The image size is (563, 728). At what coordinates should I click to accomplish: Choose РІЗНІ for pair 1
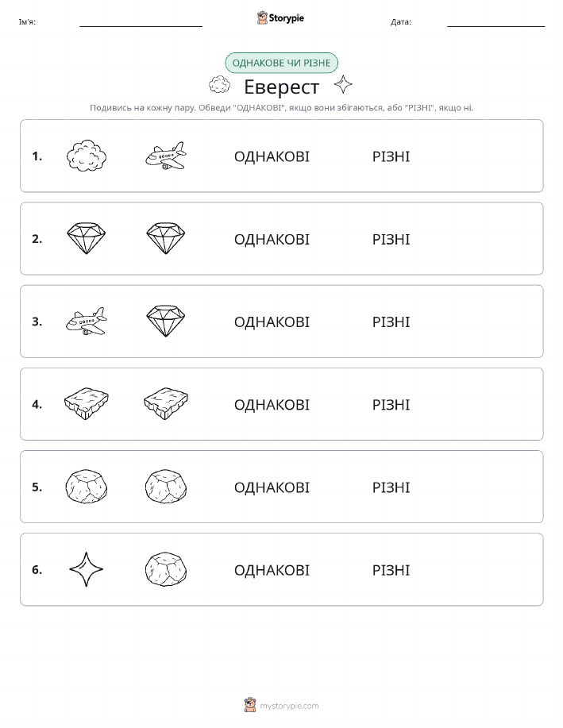pos(391,156)
